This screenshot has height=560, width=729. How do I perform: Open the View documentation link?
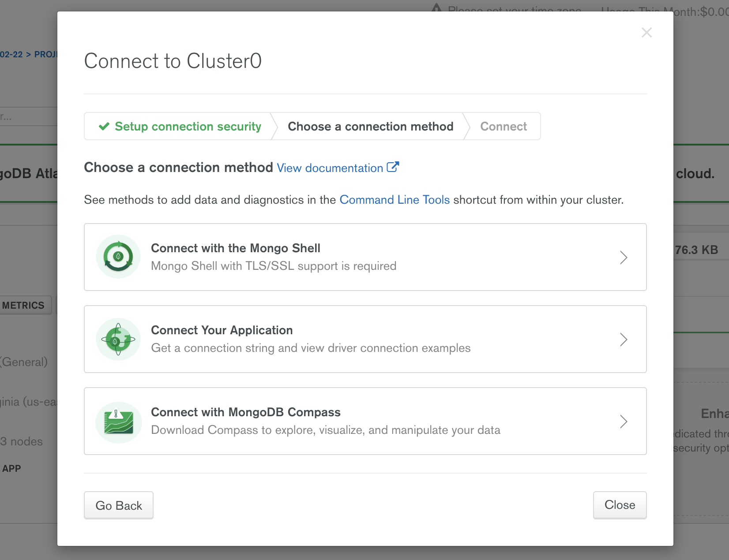coord(330,168)
